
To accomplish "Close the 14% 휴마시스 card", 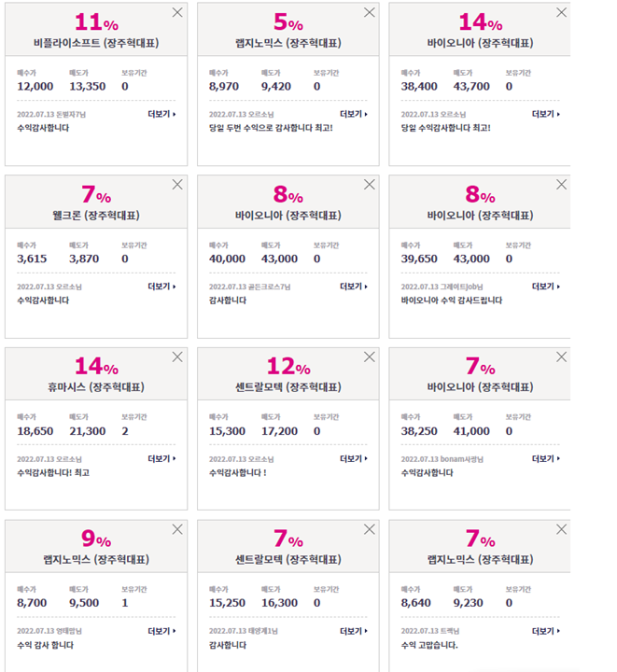I will point(177,357).
